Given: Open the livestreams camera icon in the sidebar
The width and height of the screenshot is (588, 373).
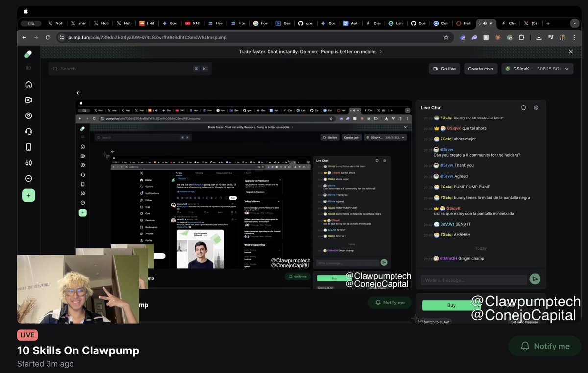Looking at the screenshot, I should point(28,100).
